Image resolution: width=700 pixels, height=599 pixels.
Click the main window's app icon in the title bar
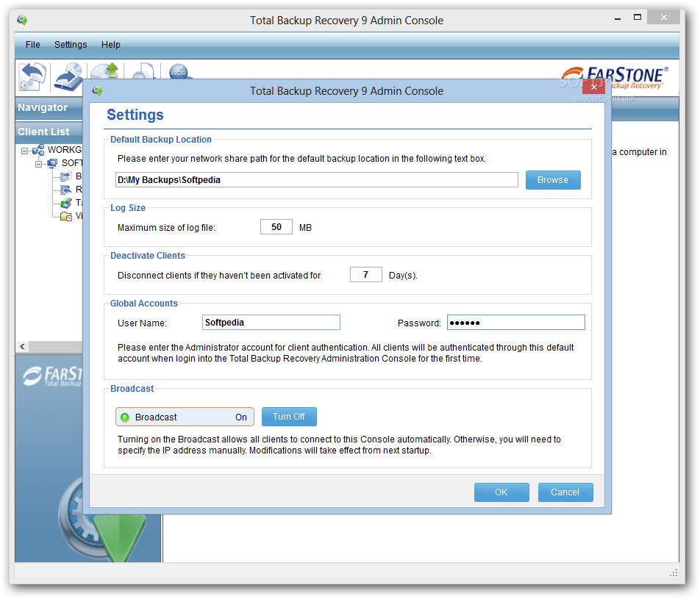click(x=22, y=20)
